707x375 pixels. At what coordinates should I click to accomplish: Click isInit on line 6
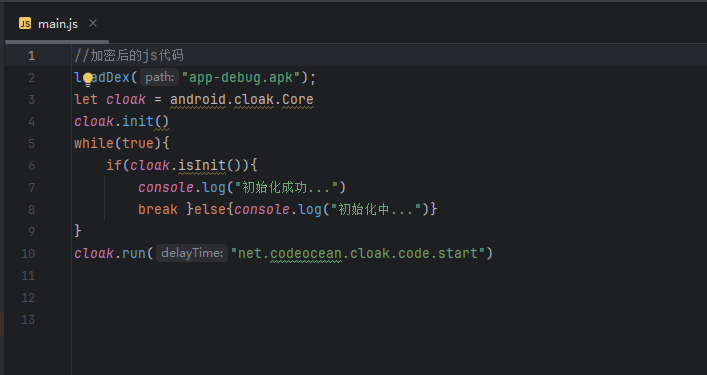tap(202, 165)
